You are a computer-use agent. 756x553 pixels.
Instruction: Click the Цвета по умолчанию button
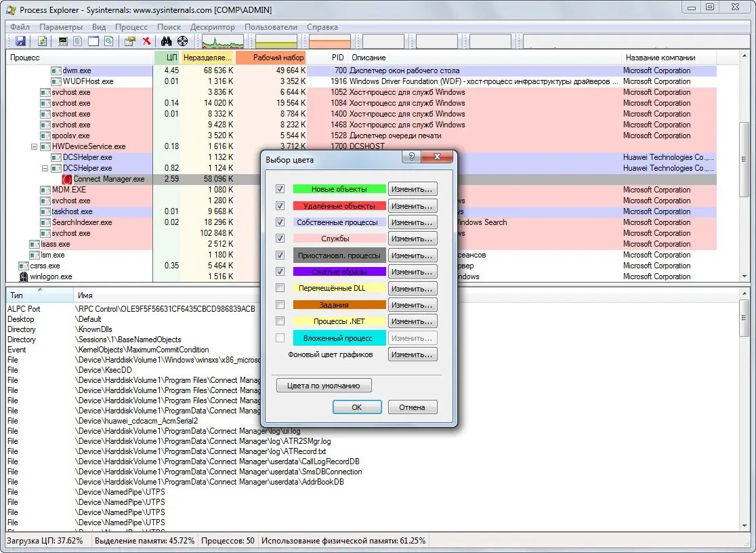click(x=324, y=386)
